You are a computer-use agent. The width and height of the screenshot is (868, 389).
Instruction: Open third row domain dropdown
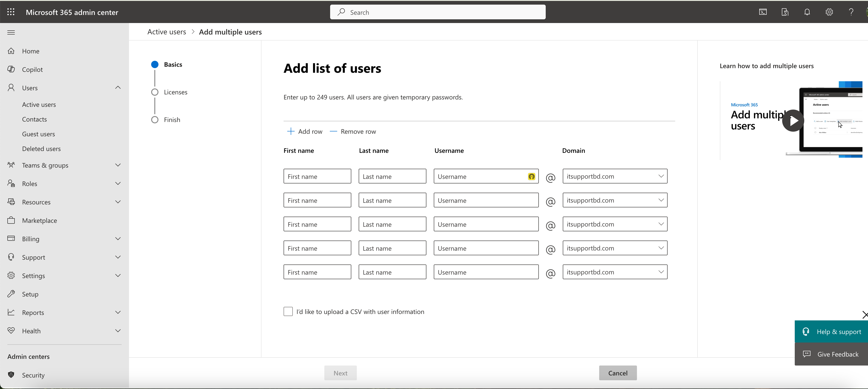615,224
